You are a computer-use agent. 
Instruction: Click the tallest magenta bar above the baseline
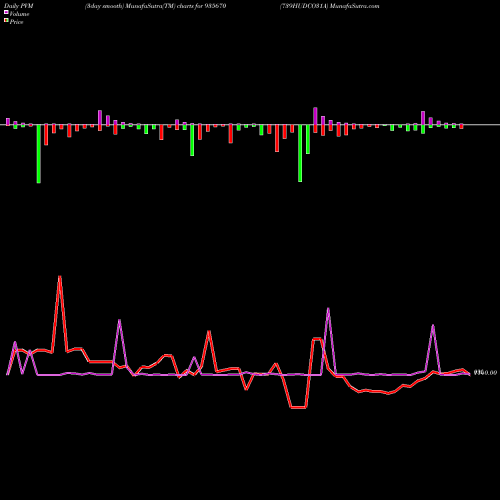pyautogui.click(x=315, y=116)
